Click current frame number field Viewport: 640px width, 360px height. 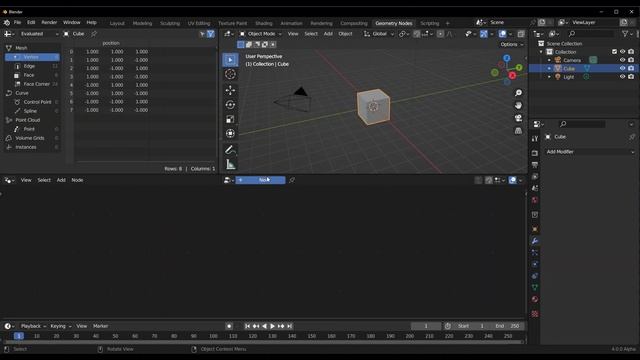tap(426, 326)
